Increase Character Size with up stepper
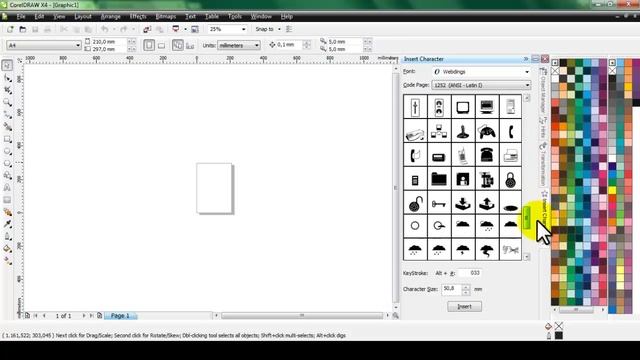Viewport: 640px width, 360px height. coord(466,287)
